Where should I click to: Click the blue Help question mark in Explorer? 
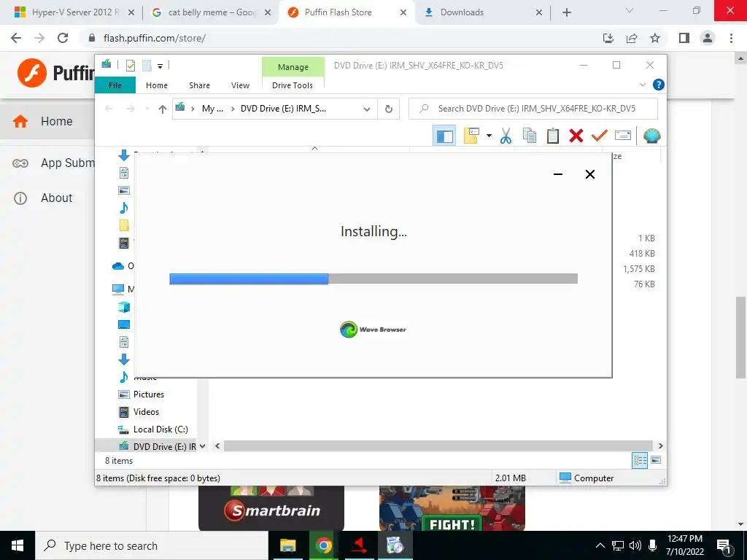[x=659, y=85]
